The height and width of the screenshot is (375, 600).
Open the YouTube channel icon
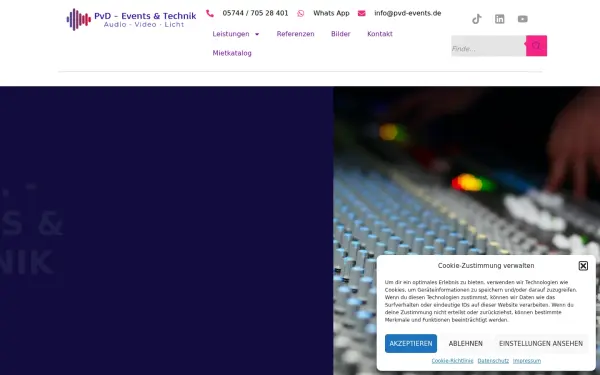(523, 19)
